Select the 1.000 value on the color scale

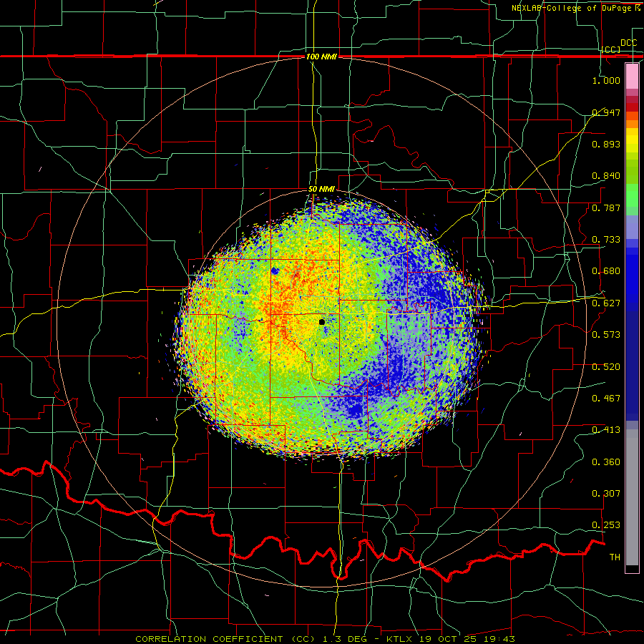(606, 80)
